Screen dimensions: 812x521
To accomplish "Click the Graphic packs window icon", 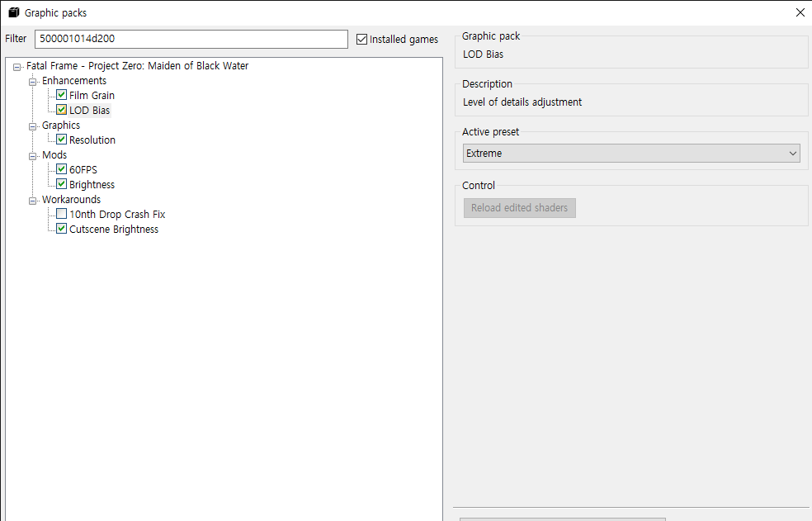I will [14, 12].
